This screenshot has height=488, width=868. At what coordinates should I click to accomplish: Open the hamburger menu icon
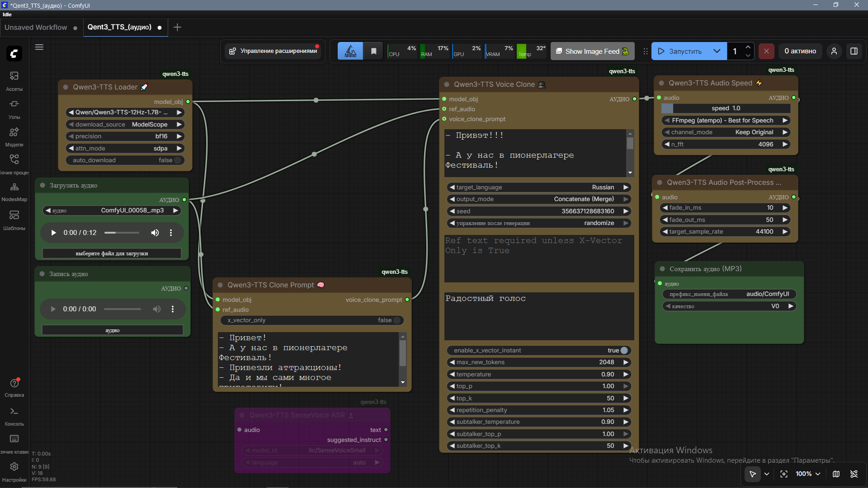pyautogui.click(x=39, y=47)
